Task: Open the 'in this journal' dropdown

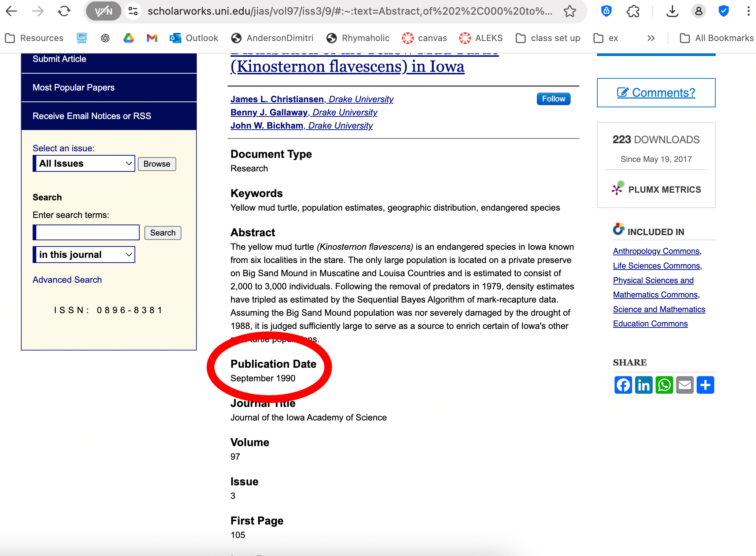Action: (84, 255)
